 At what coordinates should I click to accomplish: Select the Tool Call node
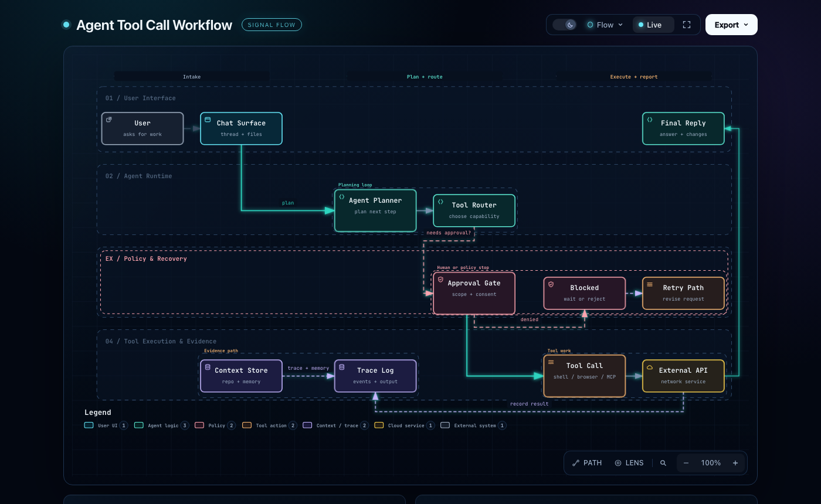point(585,376)
